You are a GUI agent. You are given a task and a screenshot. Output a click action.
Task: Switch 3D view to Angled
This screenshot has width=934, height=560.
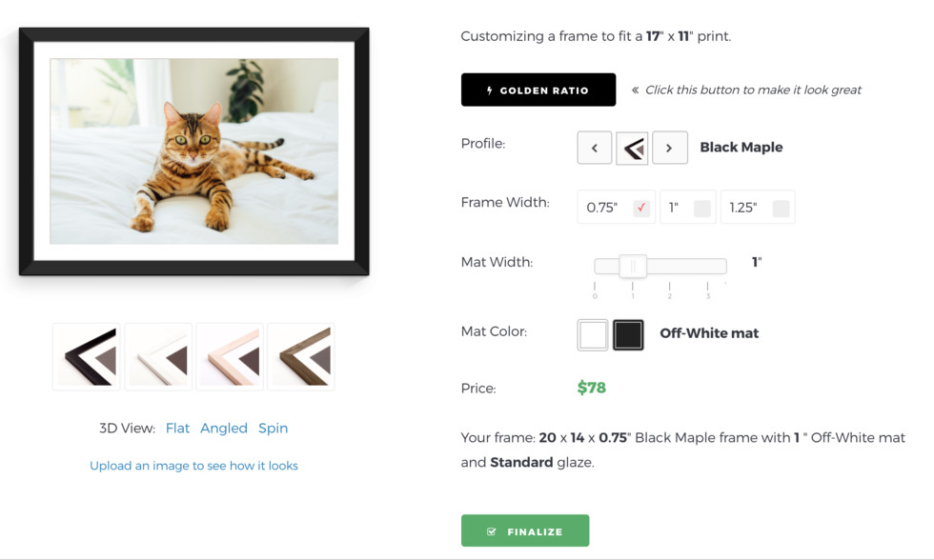(224, 429)
